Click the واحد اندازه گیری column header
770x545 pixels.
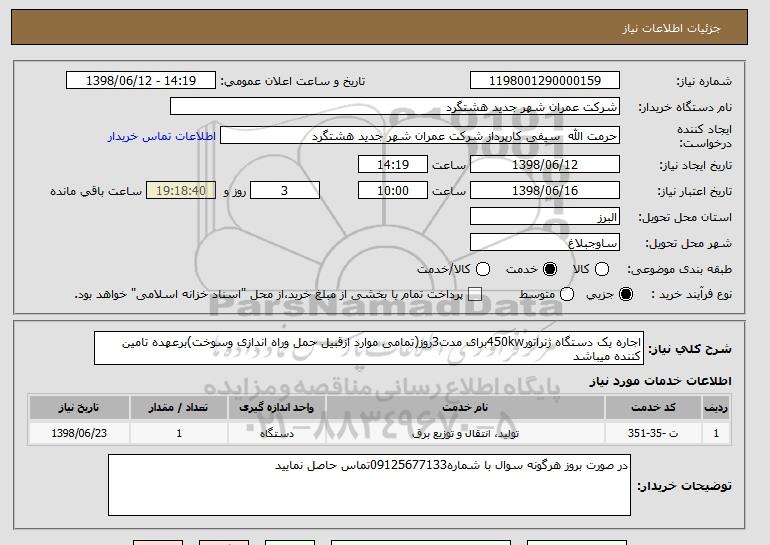(276, 408)
